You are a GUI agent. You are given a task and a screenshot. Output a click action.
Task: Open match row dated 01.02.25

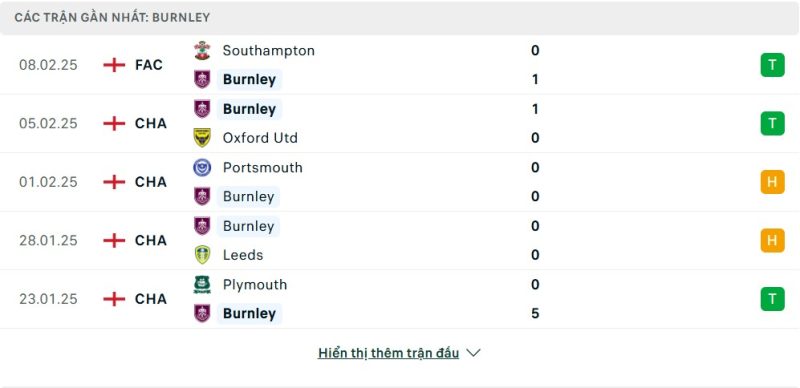[x=400, y=182]
